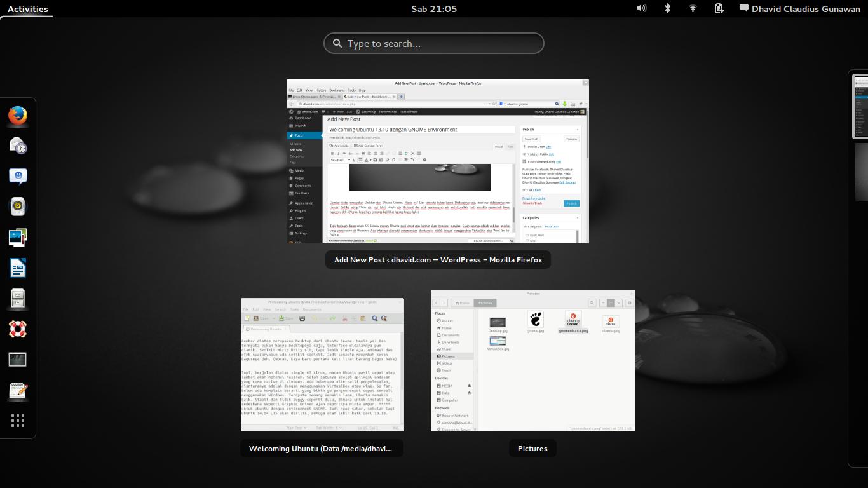Click the 'Pictures' window caption

pyautogui.click(x=532, y=449)
